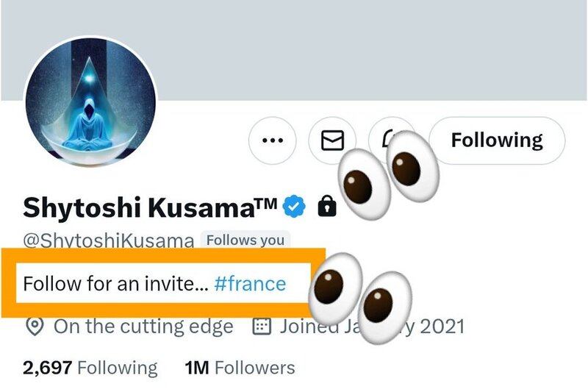Click the location pin icon
Image resolution: width=588 pixels, height=392 pixels.
coord(34,327)
